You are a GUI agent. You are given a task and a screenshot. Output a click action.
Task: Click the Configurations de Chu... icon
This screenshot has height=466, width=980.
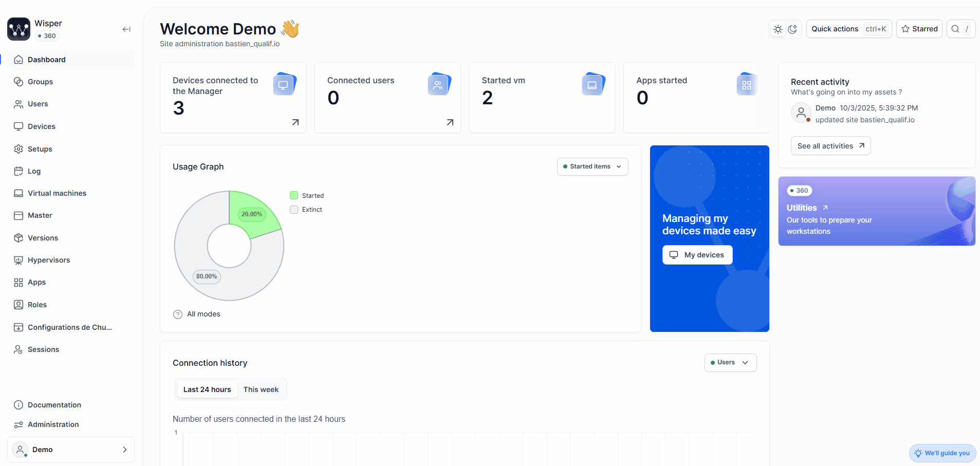pyautogui.click(x=19, y=327)
